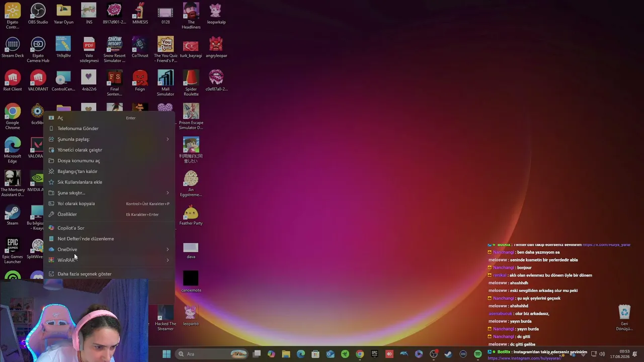644x362 pixels.
Task: Select the Feather Party game icon
Action: 191,215
